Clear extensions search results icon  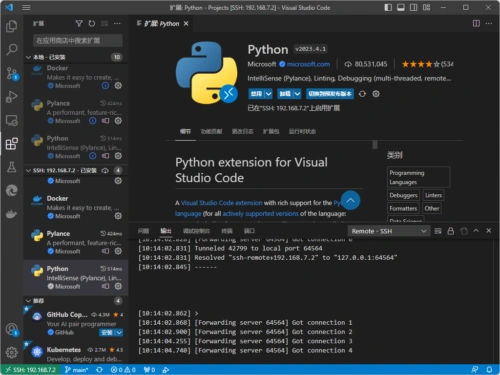(x=104, y=23)
